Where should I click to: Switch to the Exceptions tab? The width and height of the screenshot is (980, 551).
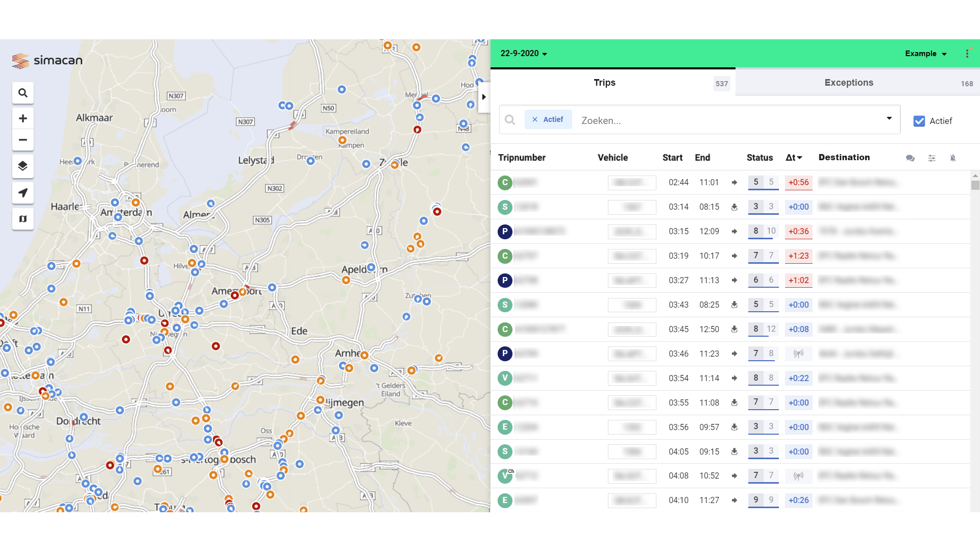coord(849,83)
